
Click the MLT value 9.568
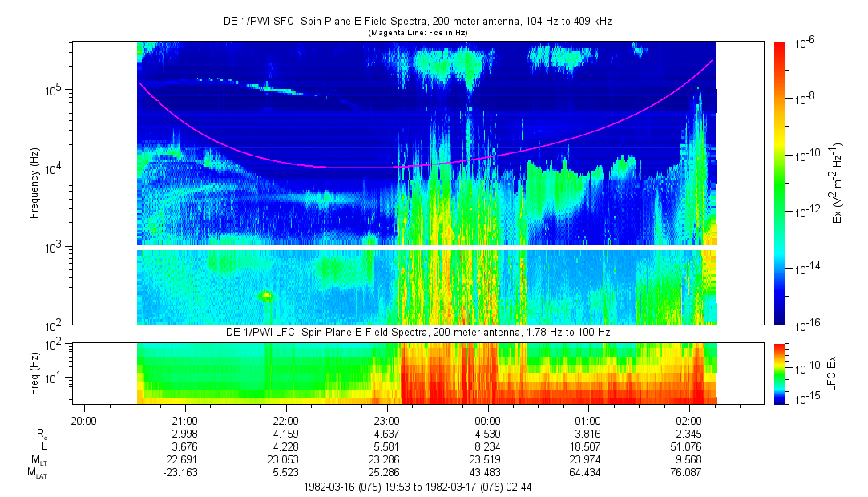coord(689,459)
